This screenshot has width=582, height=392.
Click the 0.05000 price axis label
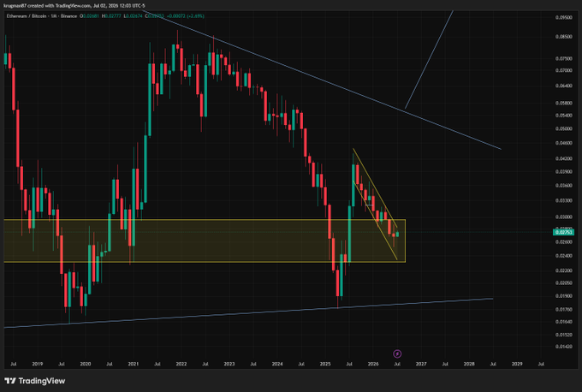563,128
